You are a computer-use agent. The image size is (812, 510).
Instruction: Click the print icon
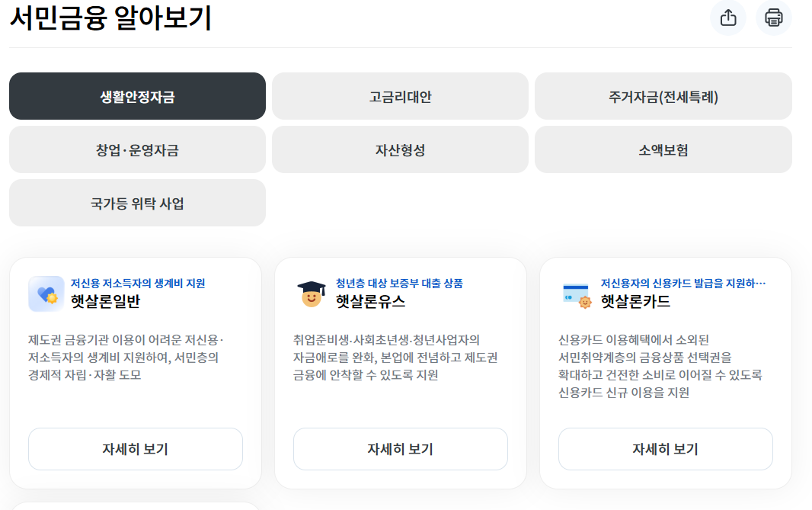point(774,18)
